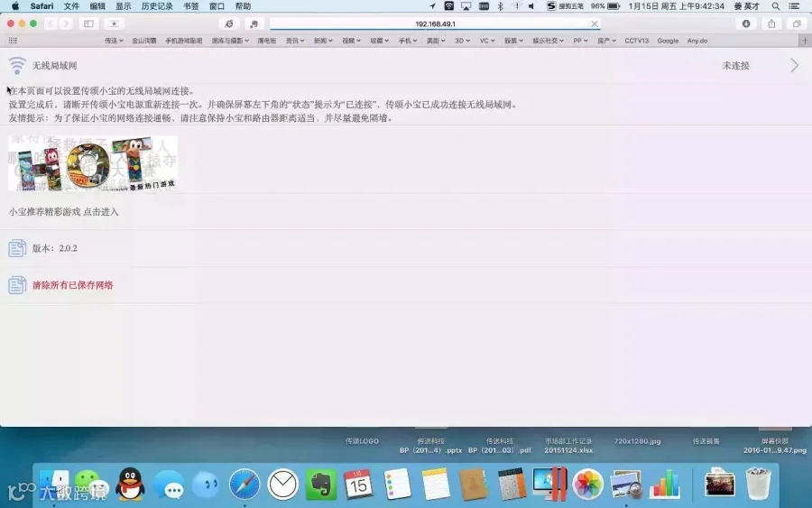
Task: Click the 无线局域网 Wi-Fi icon
Action: [x=17, y=66]
